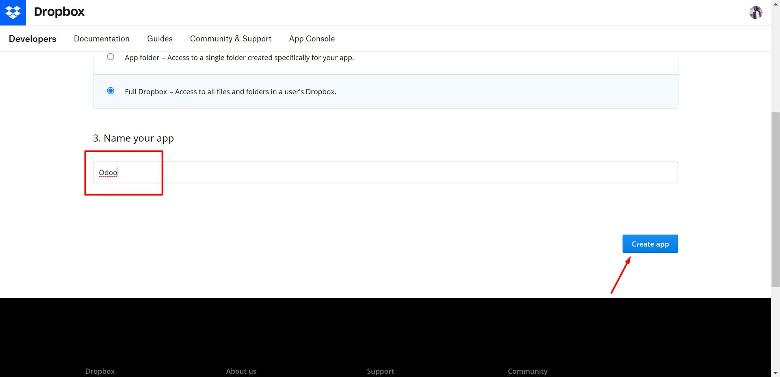The height and width of the screenshot is (377, 780).
Task: Open the Documentation menu item
Action: coord(101,39)
